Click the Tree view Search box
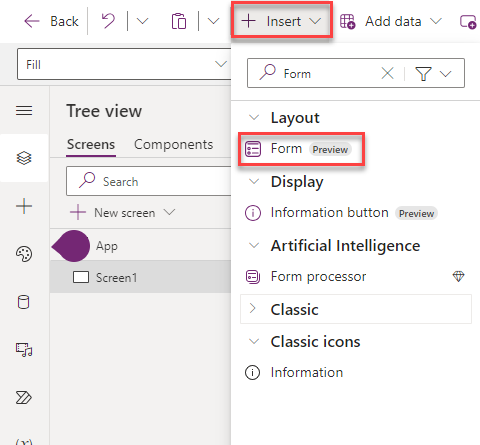 (x=148, y=181)
